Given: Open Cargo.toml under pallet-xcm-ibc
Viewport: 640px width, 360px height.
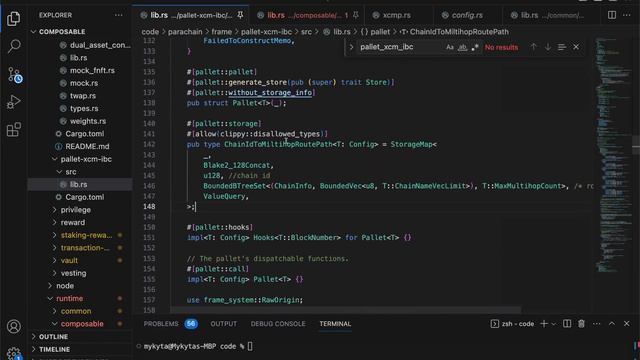Looking at the screenshot, I should coord(84,197).
